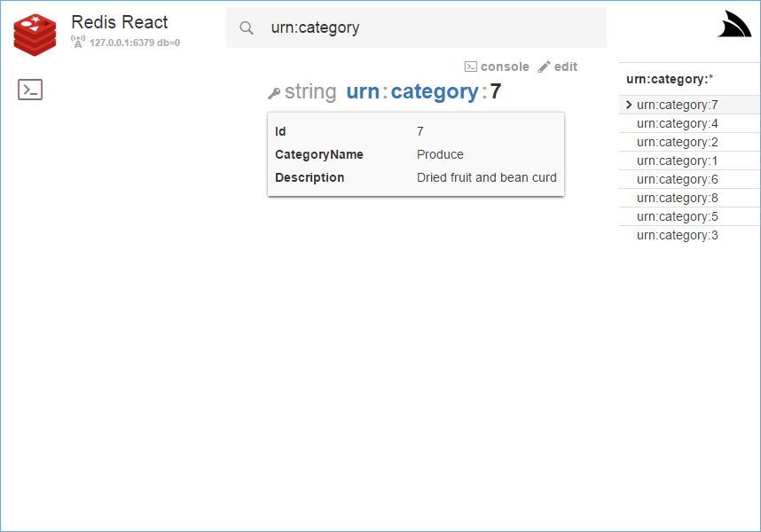Click the edit link
Image resolution: width=761 pixels, height=532 pixels.
click(x=565, y=66)
